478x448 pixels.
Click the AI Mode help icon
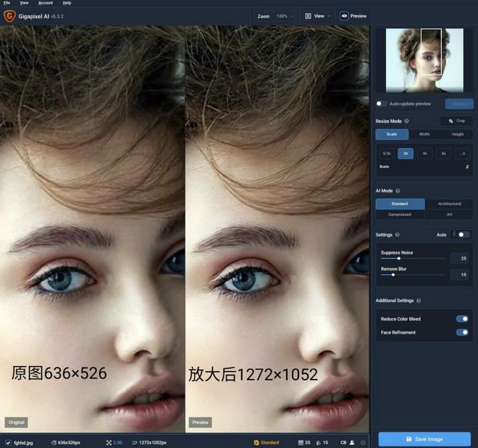(398, 191)
